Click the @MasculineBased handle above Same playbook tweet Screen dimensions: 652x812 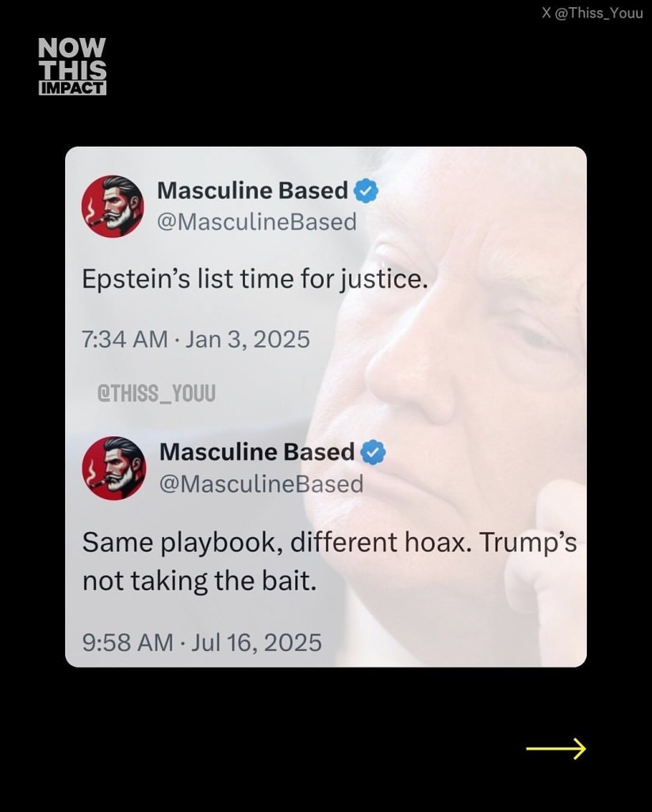point(261,483)
